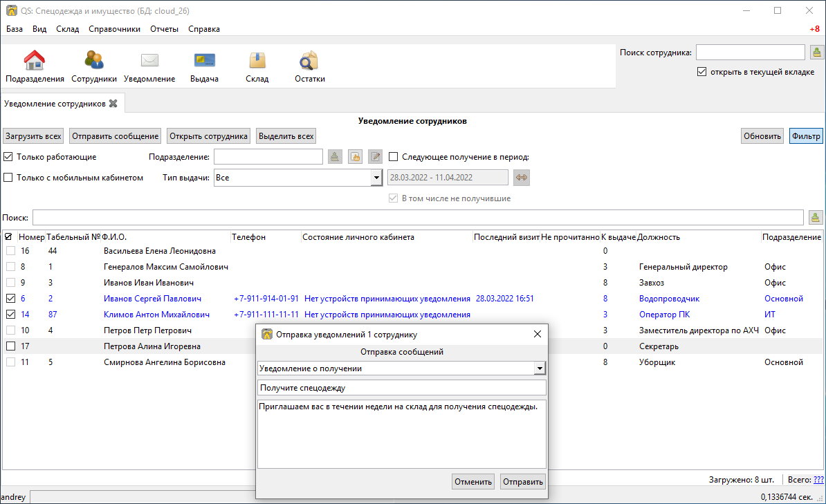Click the Уведомление envelope icon

(x=149, y=61)
